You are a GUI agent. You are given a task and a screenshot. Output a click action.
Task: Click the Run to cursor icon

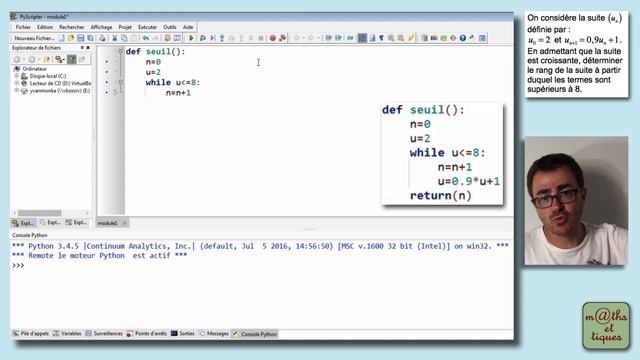pos(212,38)
